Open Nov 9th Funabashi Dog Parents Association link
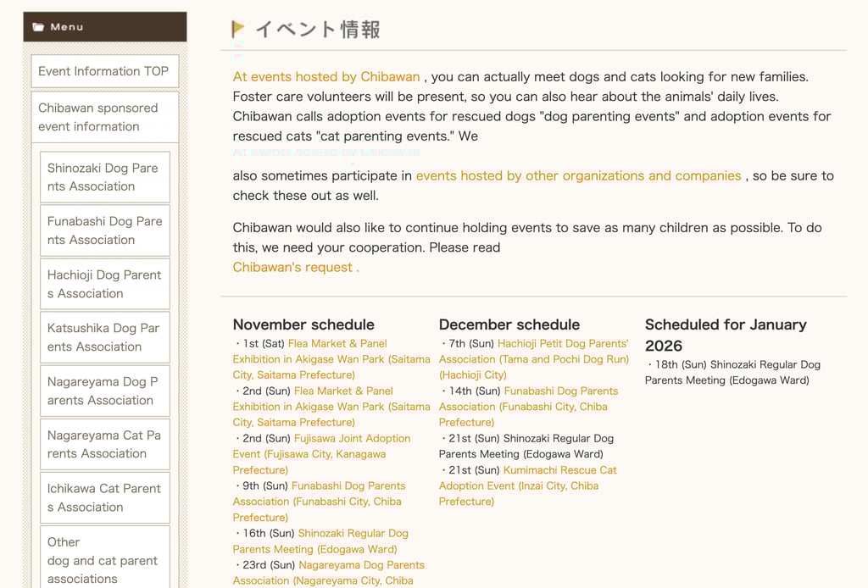868x588 pixels. click(319, 501)
